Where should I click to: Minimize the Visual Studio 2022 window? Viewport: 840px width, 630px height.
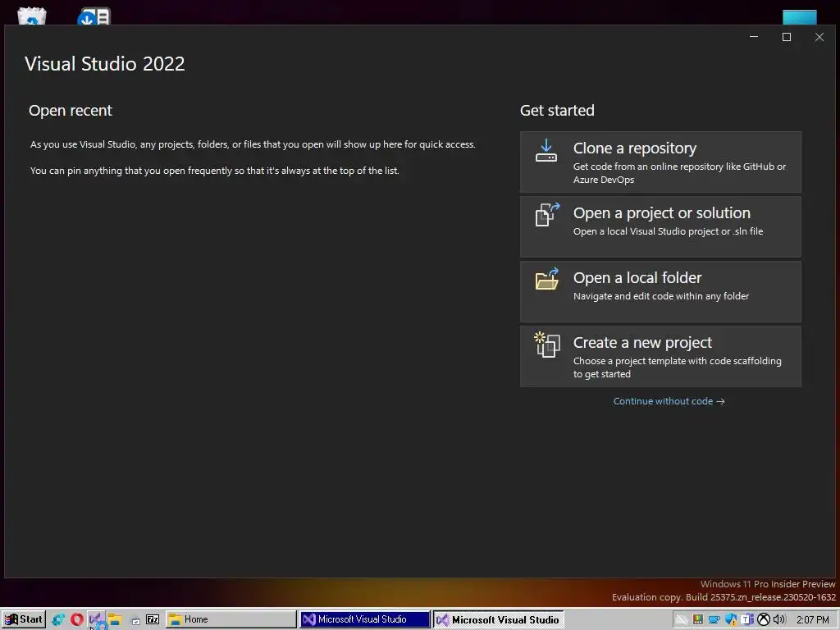(754, 37)
